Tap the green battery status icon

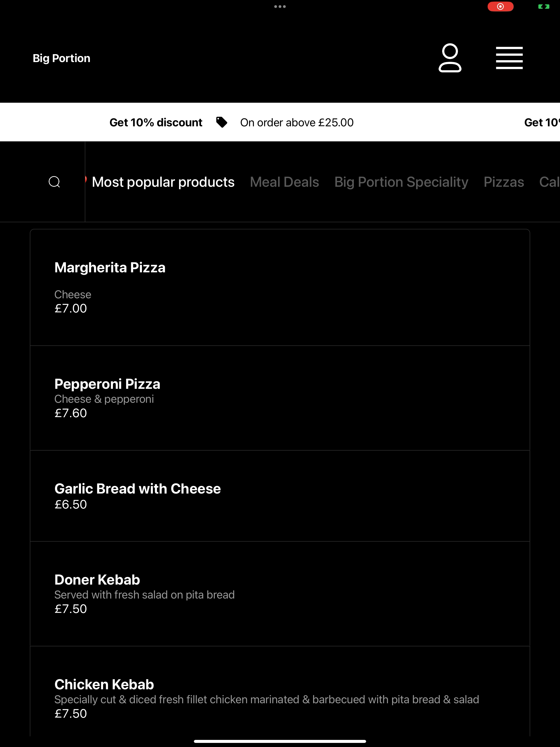(543, 6)
